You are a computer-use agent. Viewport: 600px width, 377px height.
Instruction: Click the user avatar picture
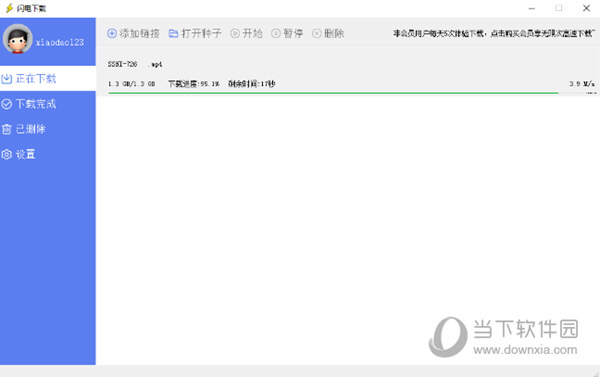pos(18,39)
